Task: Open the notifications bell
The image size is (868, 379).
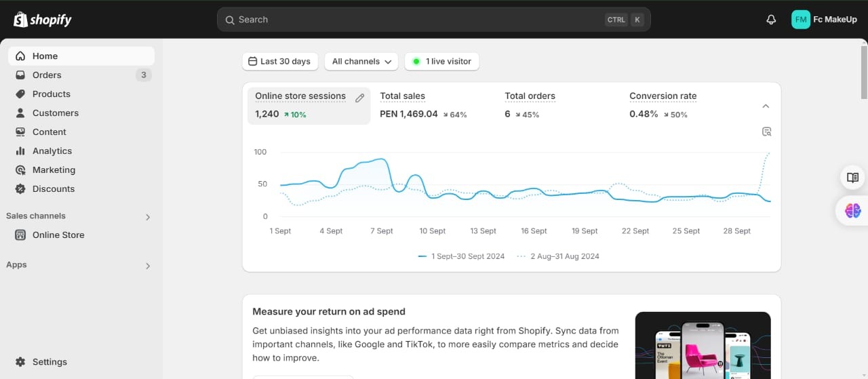Action: pyautogui.click(x=771, y=20)
